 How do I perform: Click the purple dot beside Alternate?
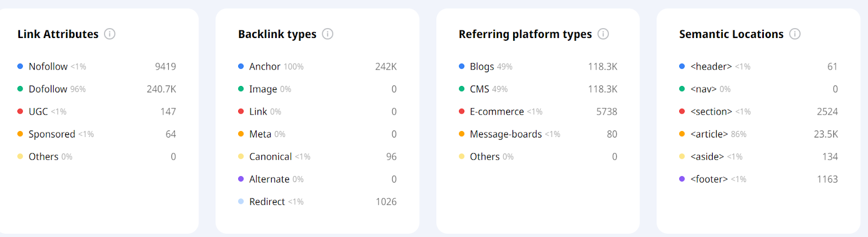tap(241, 179)
